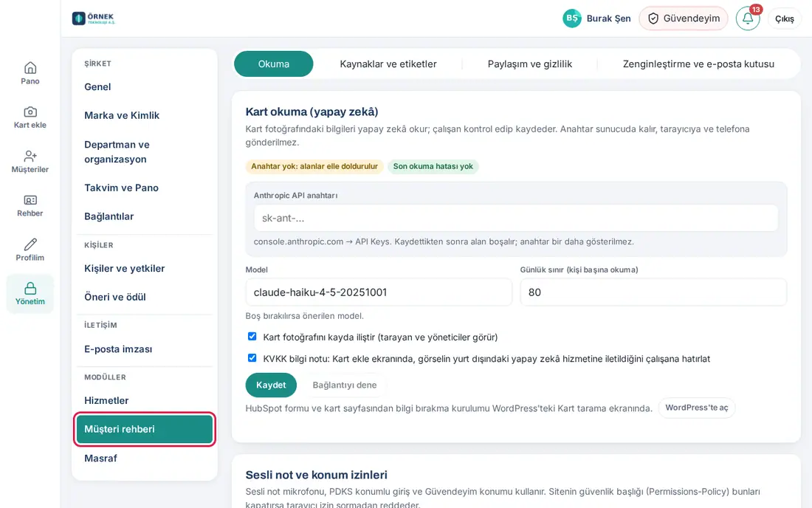This screenshot has width=812, height=508.
Task: Click the 'Son okuma hatası yok' badge
Action: tap(433, 166)
